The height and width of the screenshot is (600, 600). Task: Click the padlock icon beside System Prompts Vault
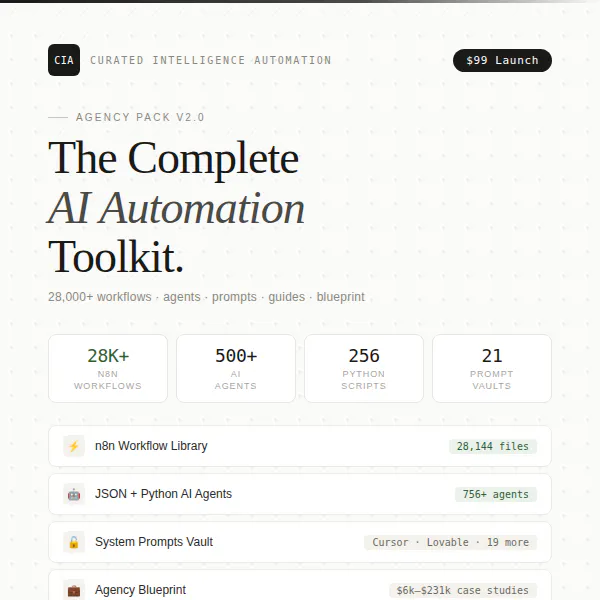coord(74,542)
